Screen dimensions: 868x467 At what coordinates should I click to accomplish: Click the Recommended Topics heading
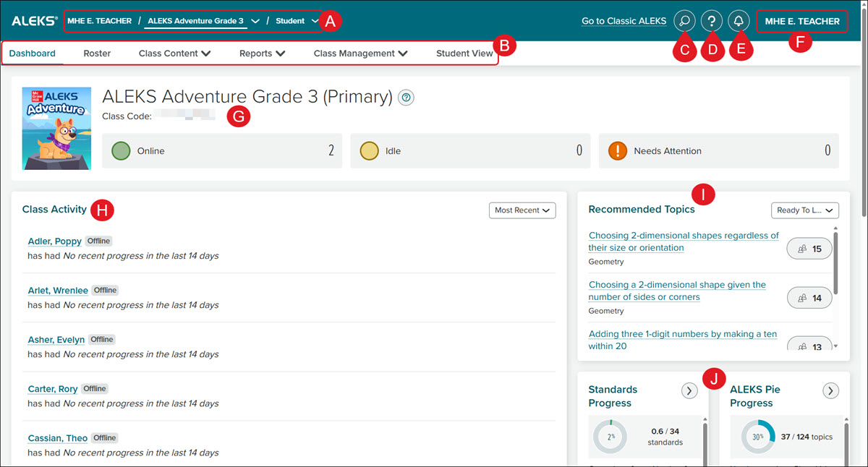click(642, 210)
